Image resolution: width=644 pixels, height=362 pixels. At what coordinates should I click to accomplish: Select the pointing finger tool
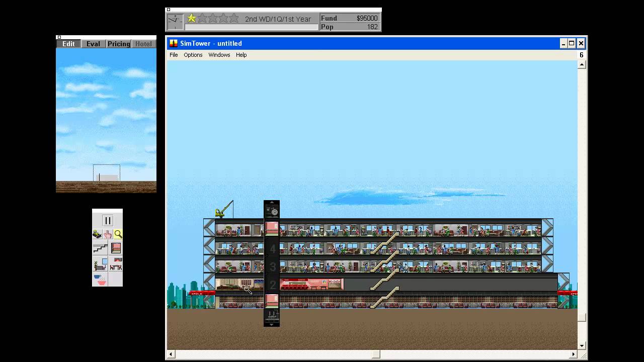pyautogui.click(x=108, y=234)
